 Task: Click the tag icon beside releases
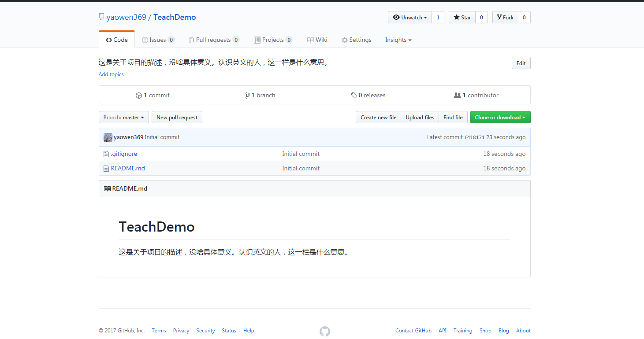(354, 96)
